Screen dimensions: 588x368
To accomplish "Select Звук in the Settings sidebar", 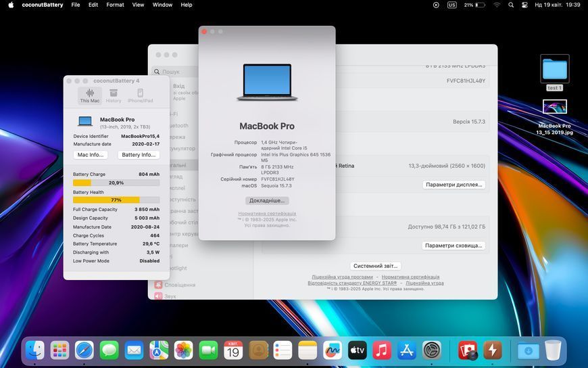I will (x=166, y=296).
